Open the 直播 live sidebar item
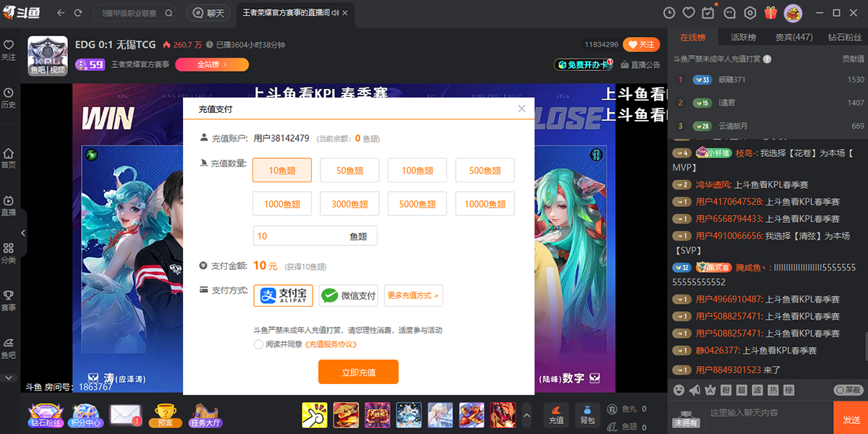Screen dimensions: 868x434 (x=9, y=206)
